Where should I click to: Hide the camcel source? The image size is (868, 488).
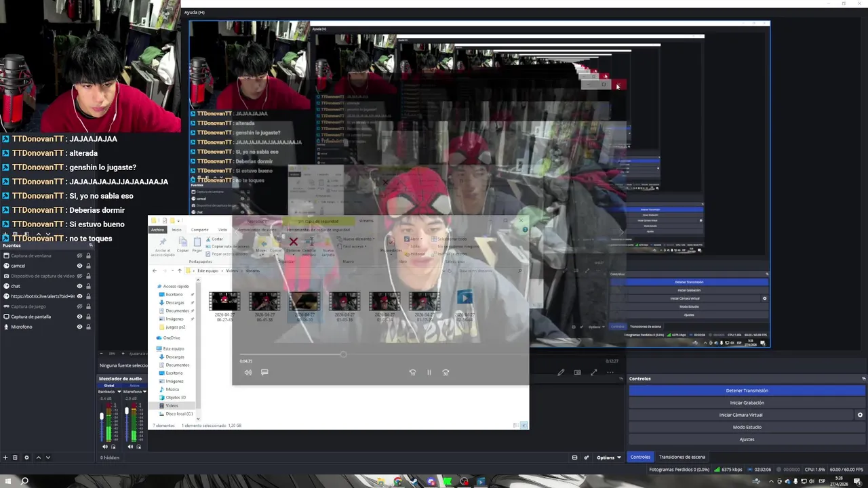[x=79, y=266]
